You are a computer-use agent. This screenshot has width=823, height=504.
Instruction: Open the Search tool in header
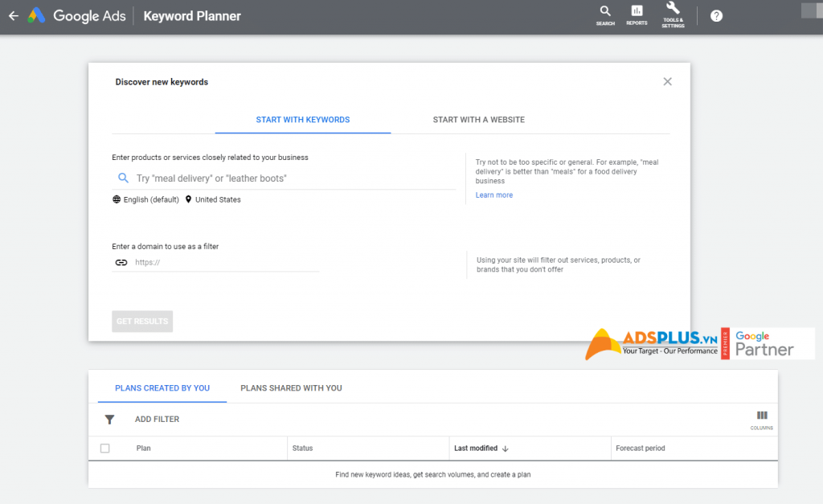tap(605, 15)
